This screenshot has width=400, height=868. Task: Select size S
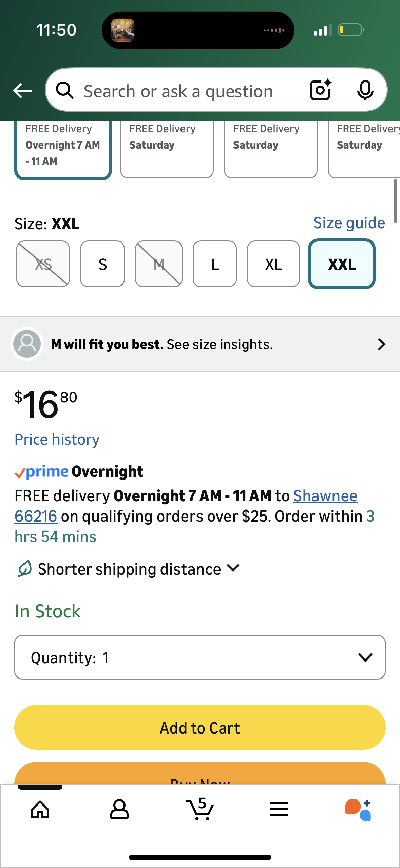tap(102, 264)
